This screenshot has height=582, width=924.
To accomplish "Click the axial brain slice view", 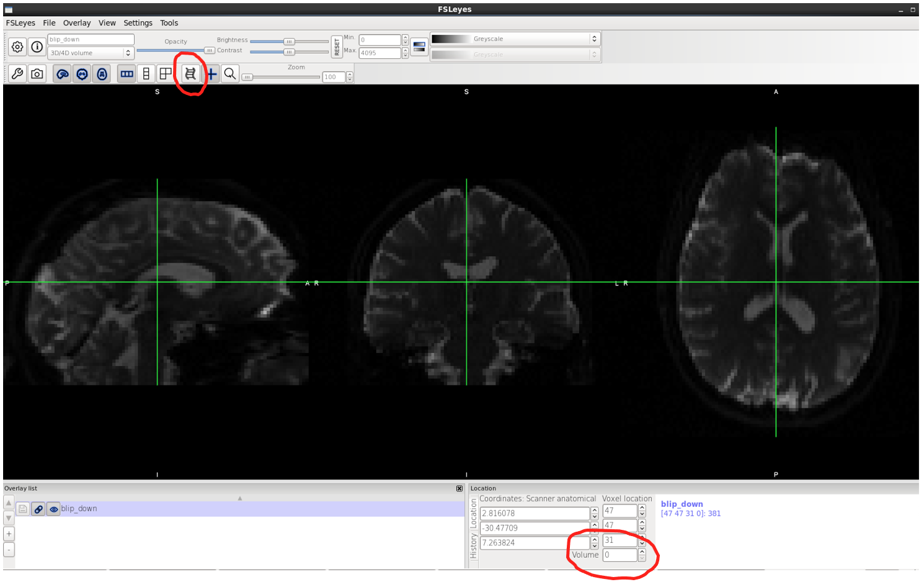I will [776, 282].
